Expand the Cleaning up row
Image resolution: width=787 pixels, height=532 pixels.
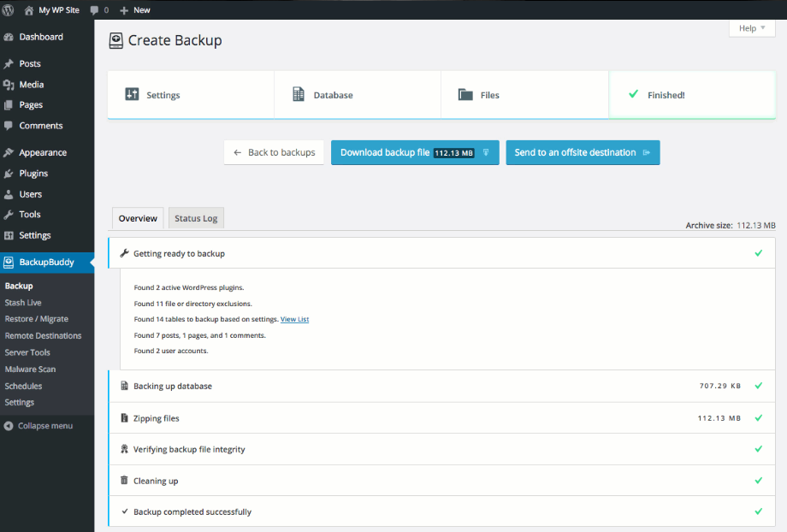click(x=441, y=481)
